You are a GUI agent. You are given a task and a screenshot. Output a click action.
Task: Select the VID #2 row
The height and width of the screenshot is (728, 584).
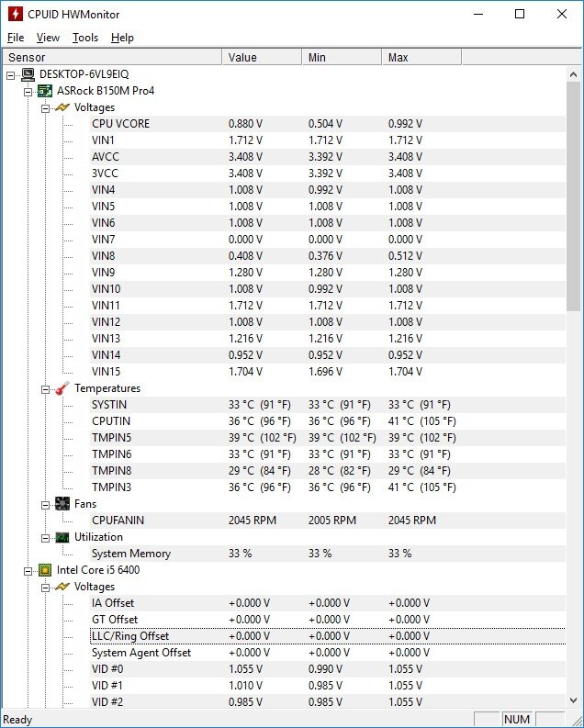tap(328, 702)
